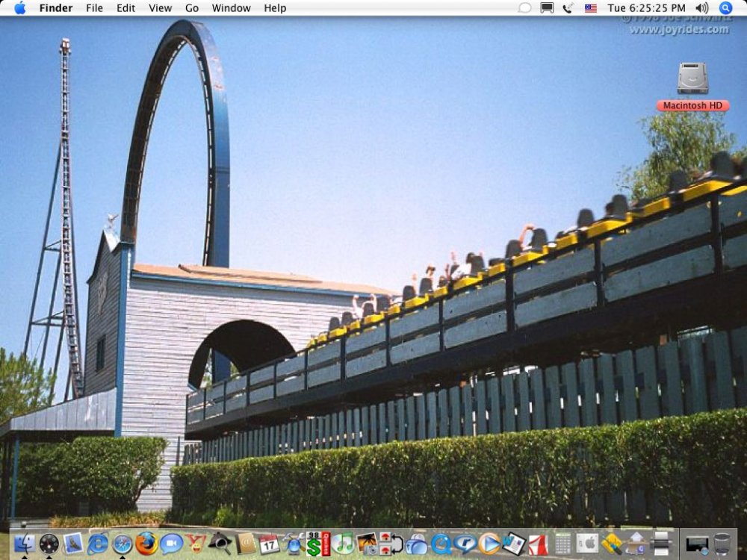Open Address Book from the Dock
Viewport: 747px width, 560px height.
(245, 543)
